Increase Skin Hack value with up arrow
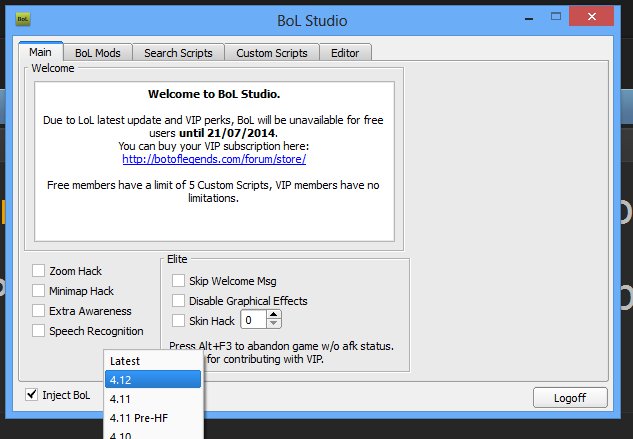 point(274,315)
